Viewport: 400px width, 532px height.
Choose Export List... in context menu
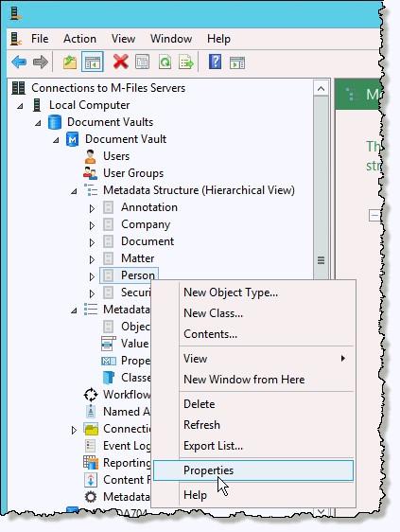(253, 446)
